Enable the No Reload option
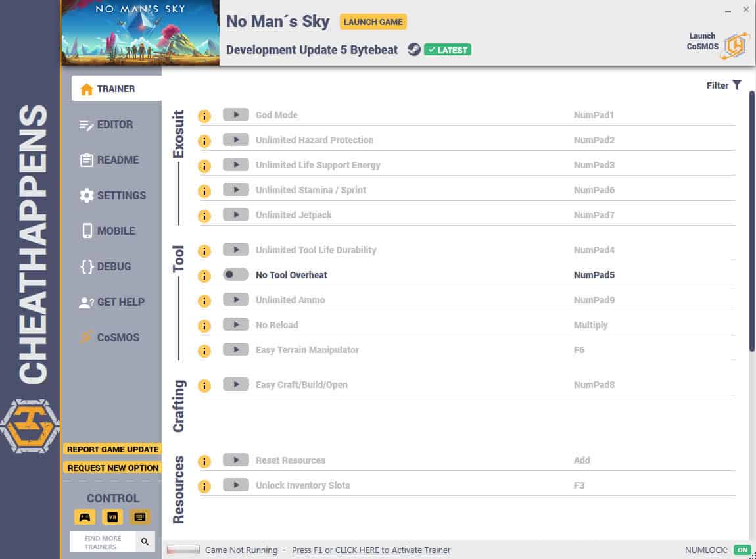This screenshot has width=756, height=559. click(x=236, y=325)
